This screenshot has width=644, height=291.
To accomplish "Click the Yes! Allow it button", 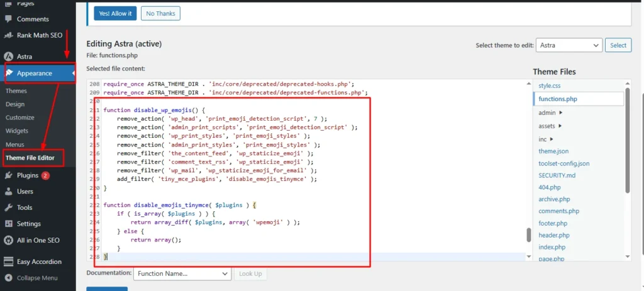I will point(116,13).
